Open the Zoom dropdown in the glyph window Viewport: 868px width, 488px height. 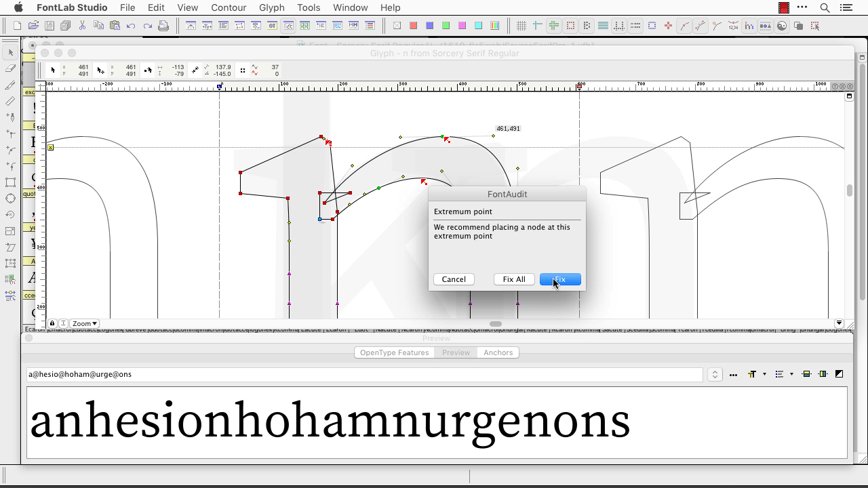(x=83, y=323)
